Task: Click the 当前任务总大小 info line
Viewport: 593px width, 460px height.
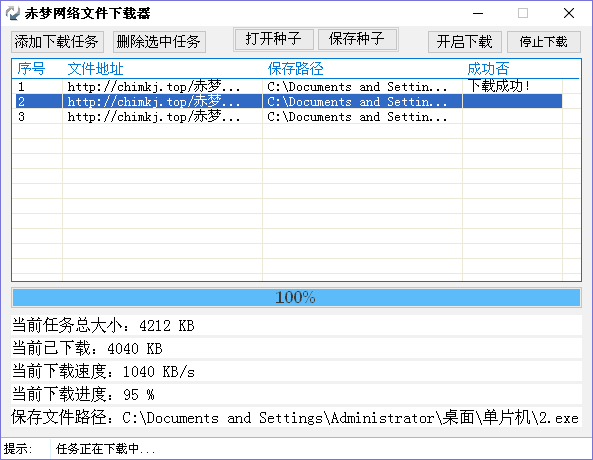Action: click(x=296, y=325)
